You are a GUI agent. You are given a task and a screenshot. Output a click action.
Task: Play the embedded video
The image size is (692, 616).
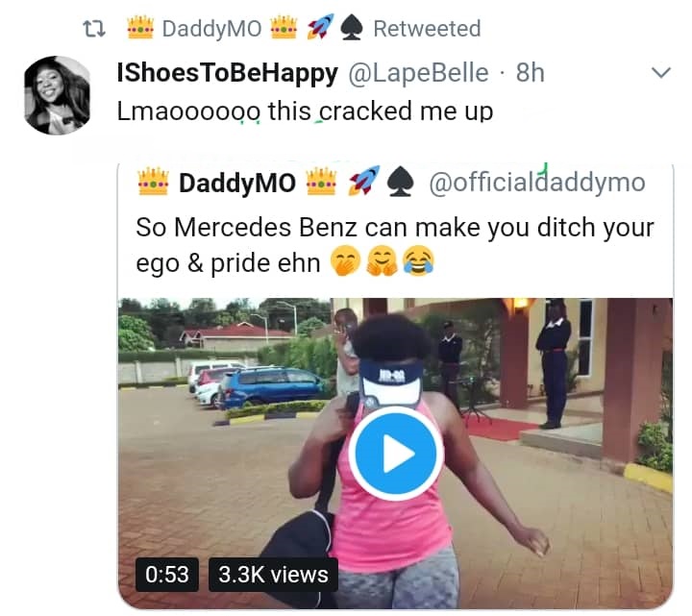[395, 454]
